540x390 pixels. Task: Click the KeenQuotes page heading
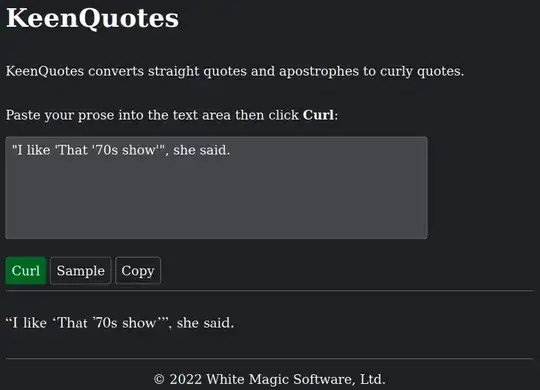coord(92,18)
